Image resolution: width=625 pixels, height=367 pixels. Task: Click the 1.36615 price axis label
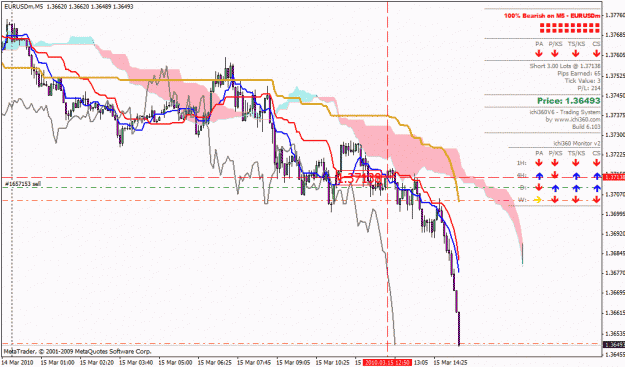[x=615, y=313]
